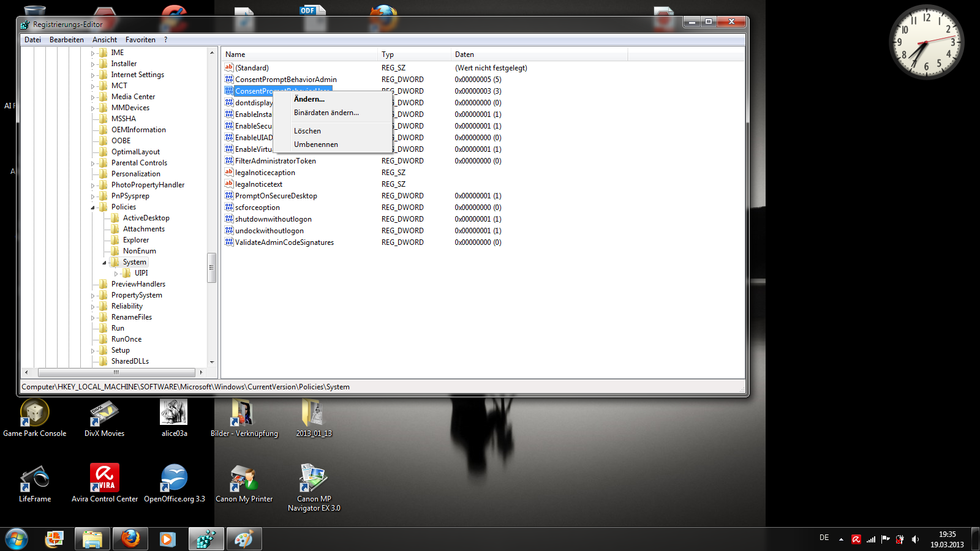Expand the PropertySystem node
The width and height of the screenshot is (980, 551).
tap(93, 296)
